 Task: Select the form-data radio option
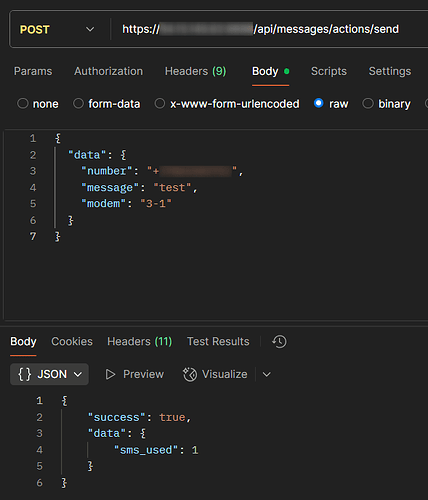click(x=78, y=103)
